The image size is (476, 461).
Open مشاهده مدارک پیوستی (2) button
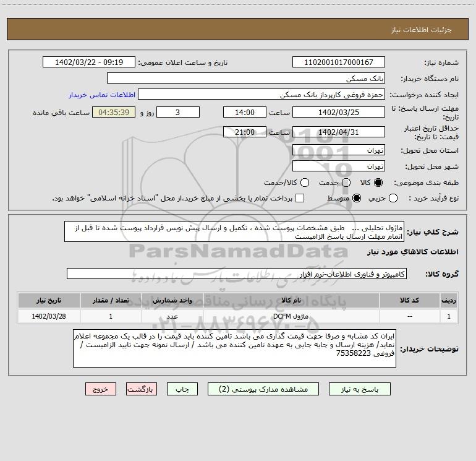tap(263, 389)
